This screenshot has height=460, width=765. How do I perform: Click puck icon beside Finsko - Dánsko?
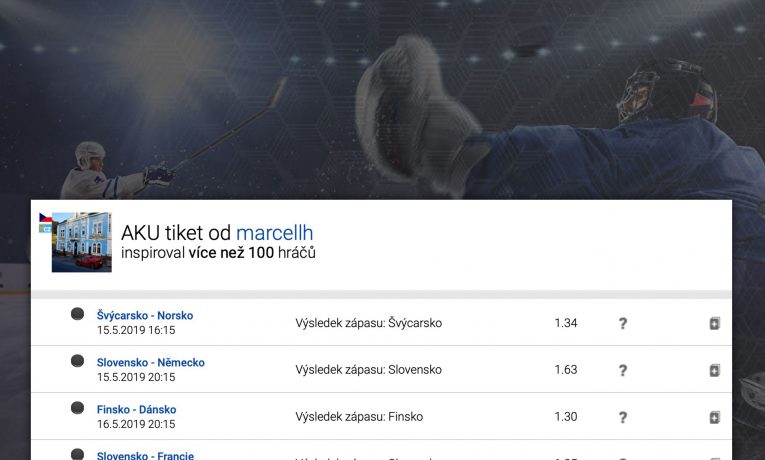coord(77,408)
